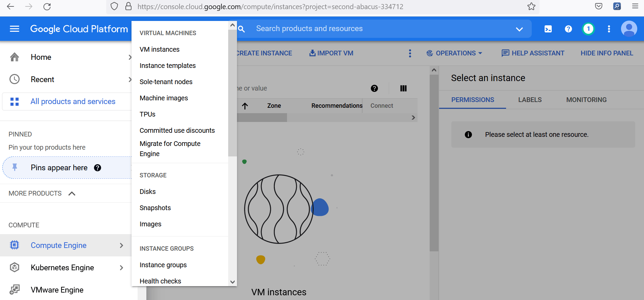Switch to the Labels tab
The width and height of the screenshot is (644, 300).
pos(530,100)
